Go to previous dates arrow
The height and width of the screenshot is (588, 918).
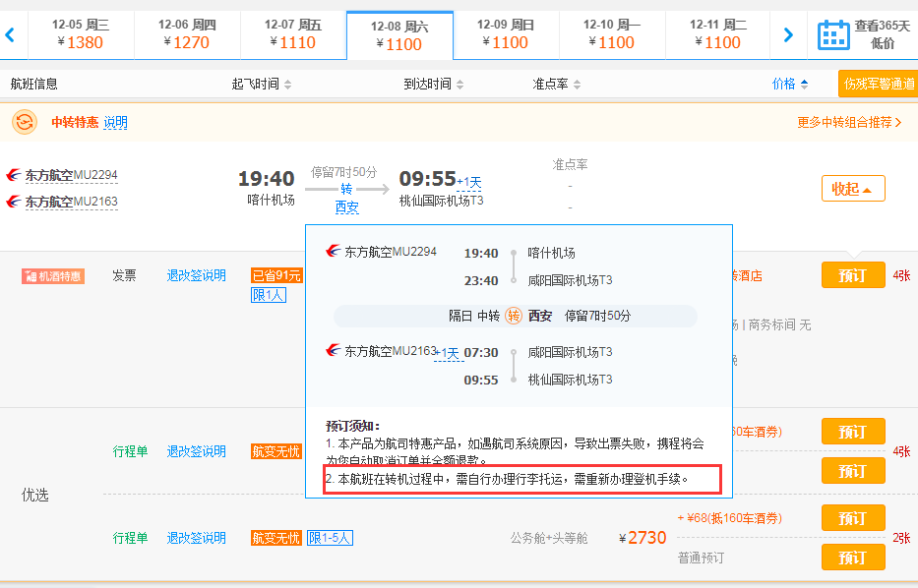click(x=10, y=35)
